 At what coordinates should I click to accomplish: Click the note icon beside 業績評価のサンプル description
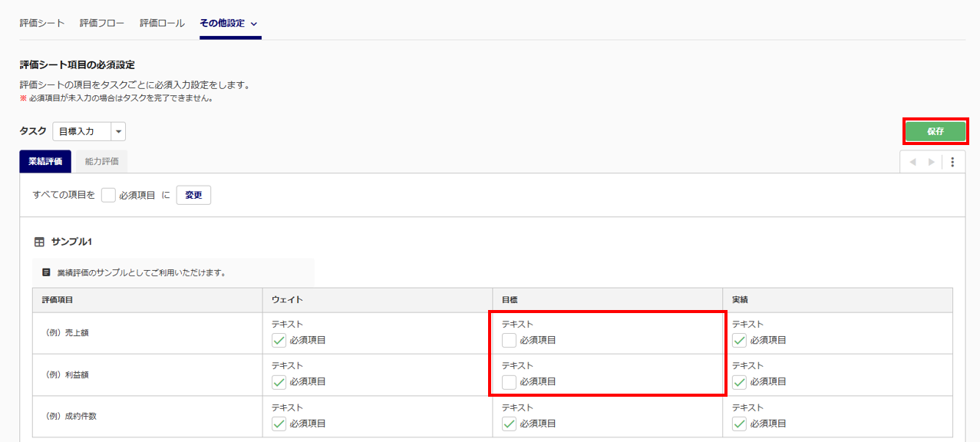(47, 272)
